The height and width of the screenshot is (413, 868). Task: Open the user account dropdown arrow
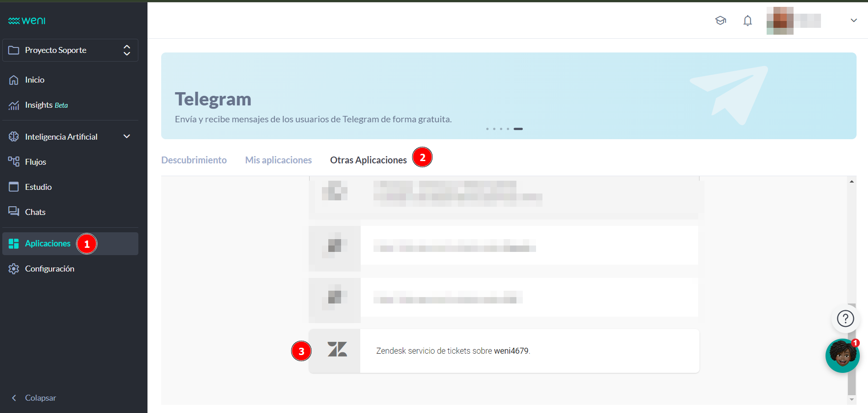click(x=853, y=21)
